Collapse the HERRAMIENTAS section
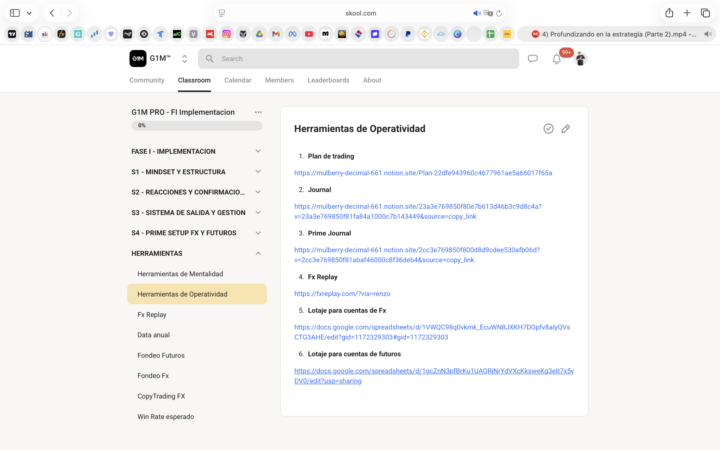720x450 pixels. tap(197, 253)
